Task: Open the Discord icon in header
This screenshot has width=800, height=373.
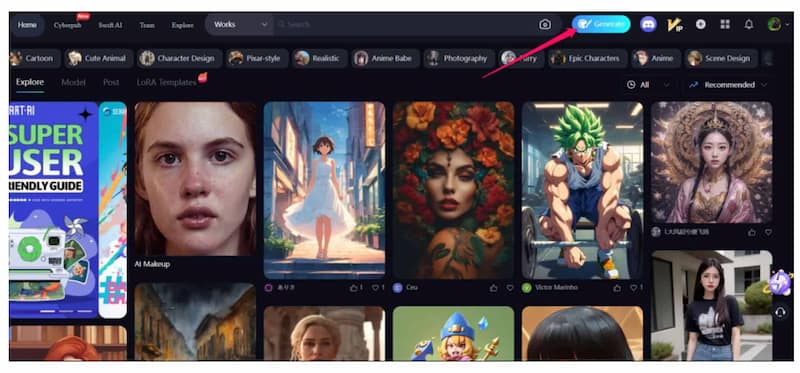Action: click(648, 24)
